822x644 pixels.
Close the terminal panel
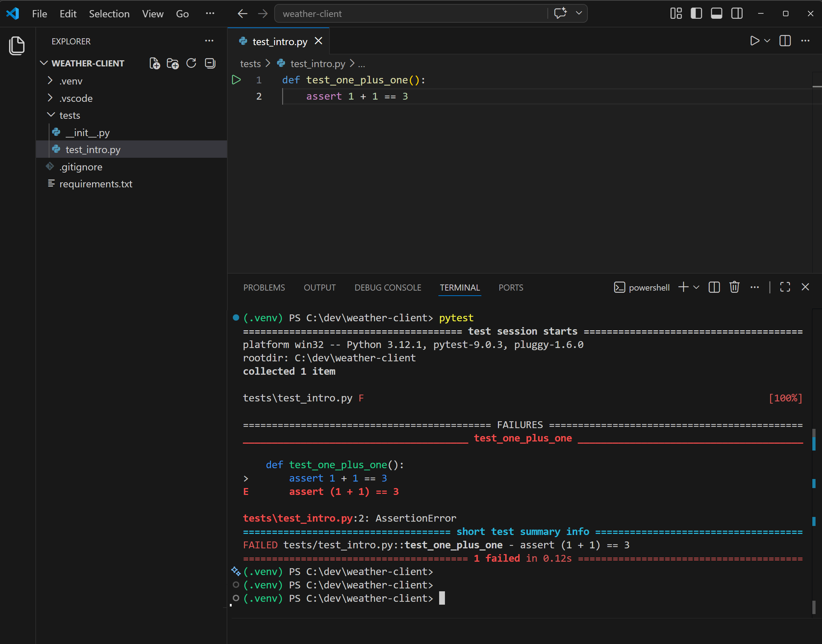805,287
